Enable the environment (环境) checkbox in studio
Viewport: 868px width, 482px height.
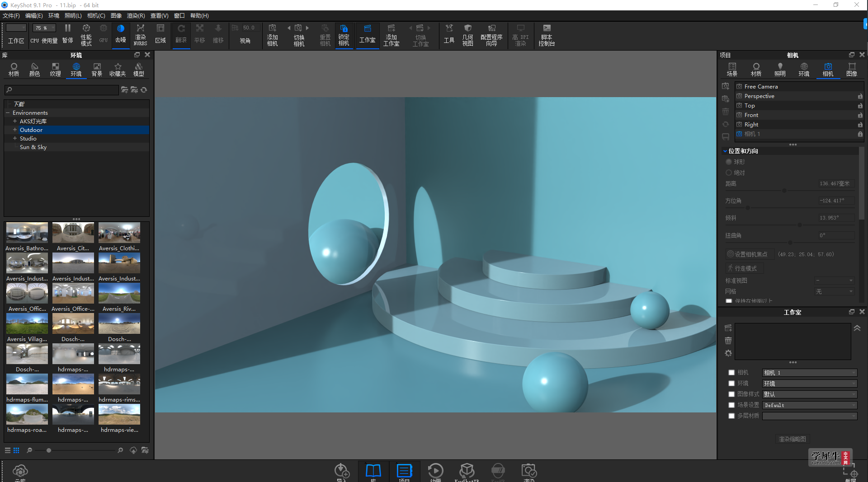point(731,384)
